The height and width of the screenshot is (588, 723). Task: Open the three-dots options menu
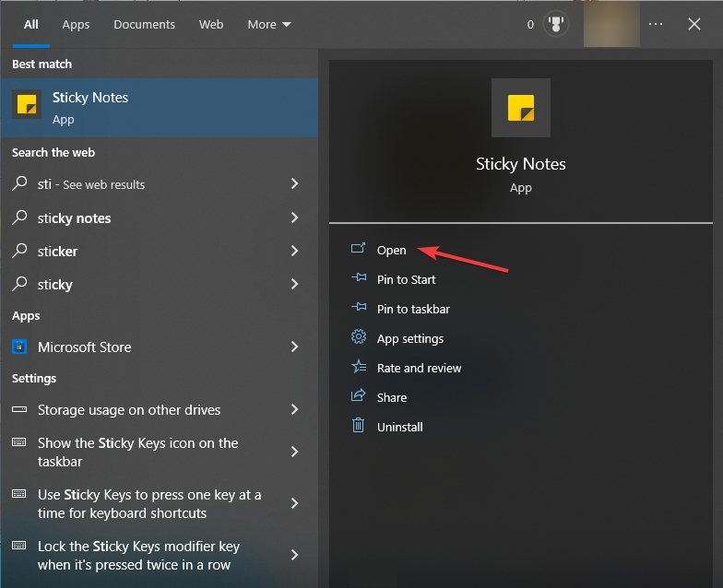click(655, 24)
